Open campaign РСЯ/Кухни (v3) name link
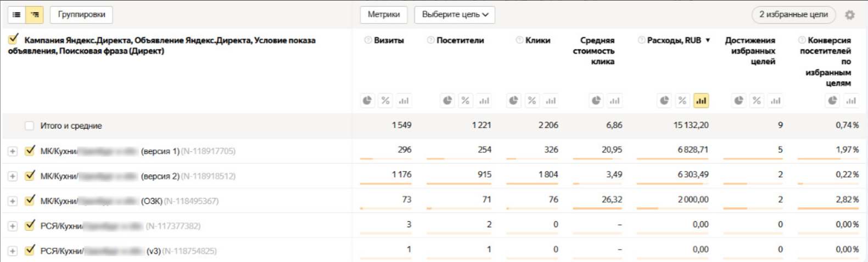This screenshot has width=868, height=262. click(100, 251)
